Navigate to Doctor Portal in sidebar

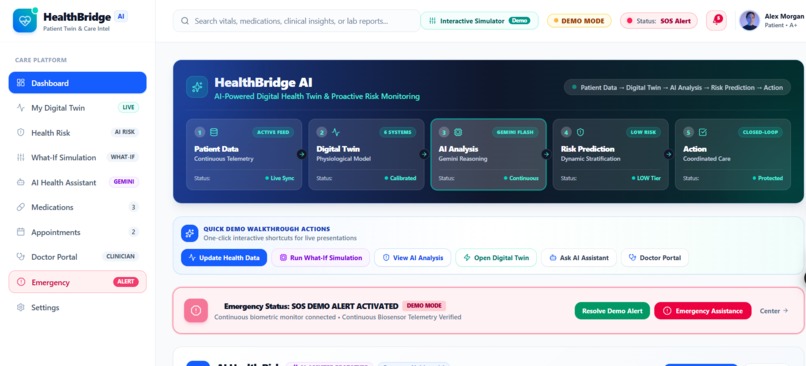(78, 257)
